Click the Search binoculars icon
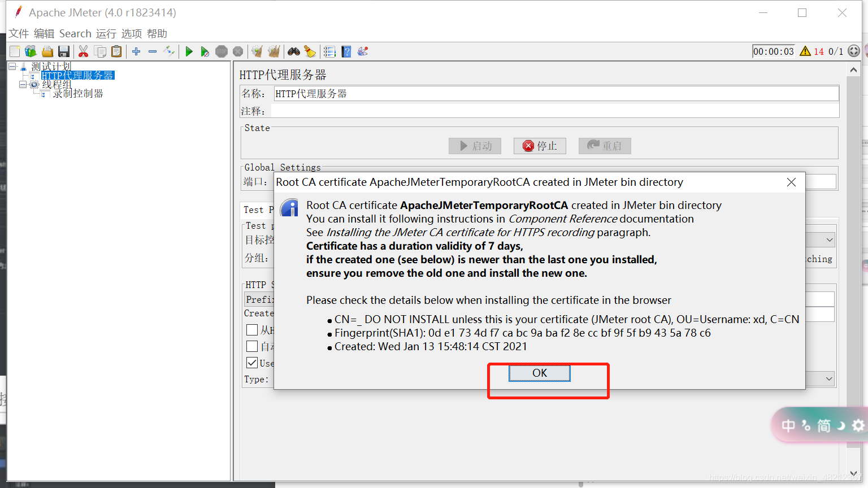 (294, 51)
